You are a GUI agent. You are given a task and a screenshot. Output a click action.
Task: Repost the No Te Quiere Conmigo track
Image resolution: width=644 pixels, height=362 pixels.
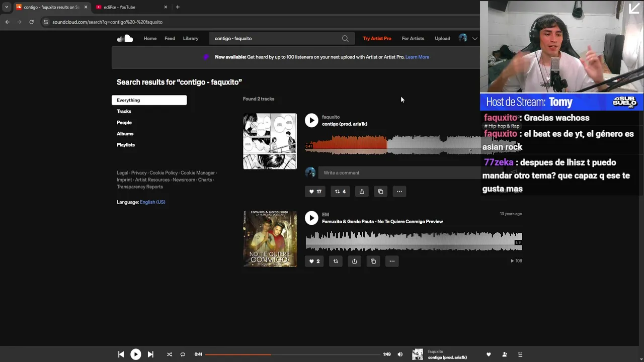coord(336,261)
